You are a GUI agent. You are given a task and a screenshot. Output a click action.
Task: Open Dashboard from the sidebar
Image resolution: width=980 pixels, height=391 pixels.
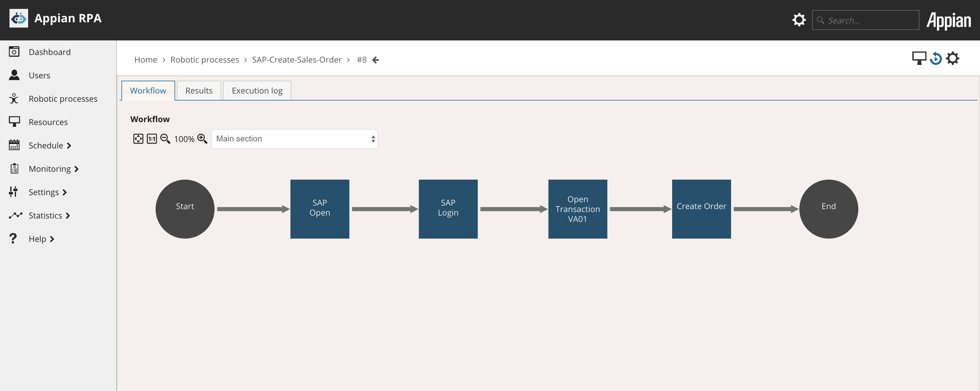click(50, 52)
